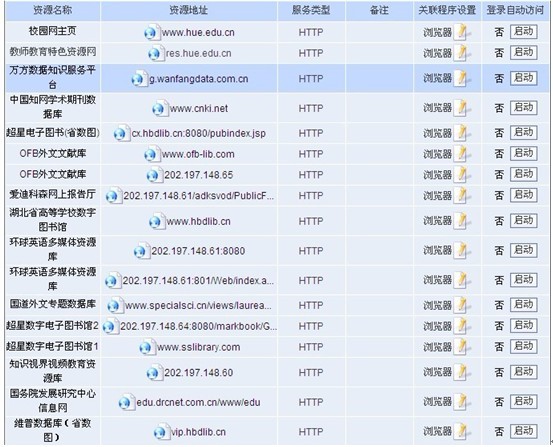Open link 202.197.148.61/adksvod/PublicF...

point(199,196)
